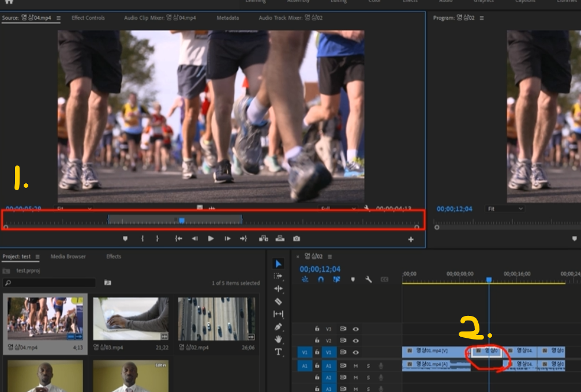
Task: Select the Pen tool
Action: pyautogui.click(x=278, y=326)
